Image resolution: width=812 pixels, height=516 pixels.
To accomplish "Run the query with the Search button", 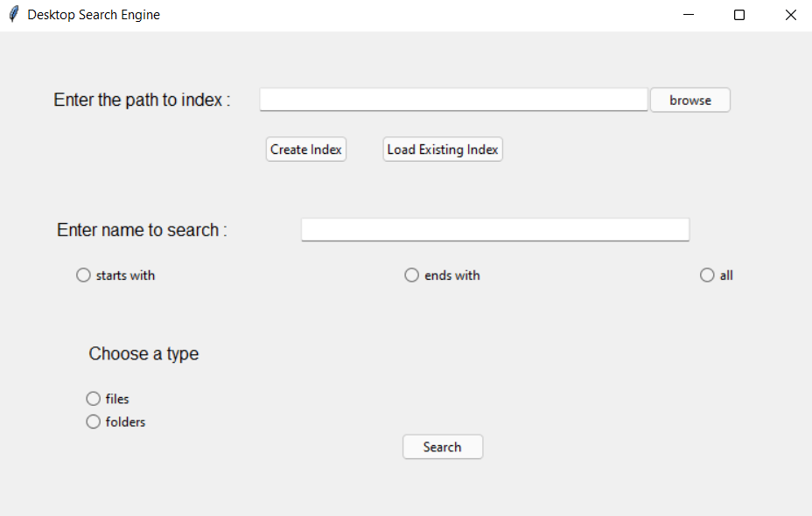I will pos(442,447).
